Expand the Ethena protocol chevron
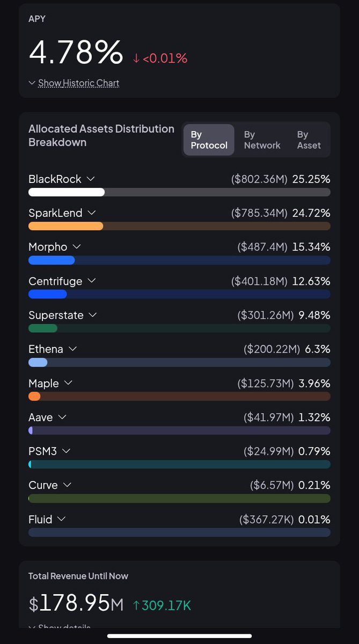Image resolution: width=359 pixels, height=644 pixels. click(73, 349)
